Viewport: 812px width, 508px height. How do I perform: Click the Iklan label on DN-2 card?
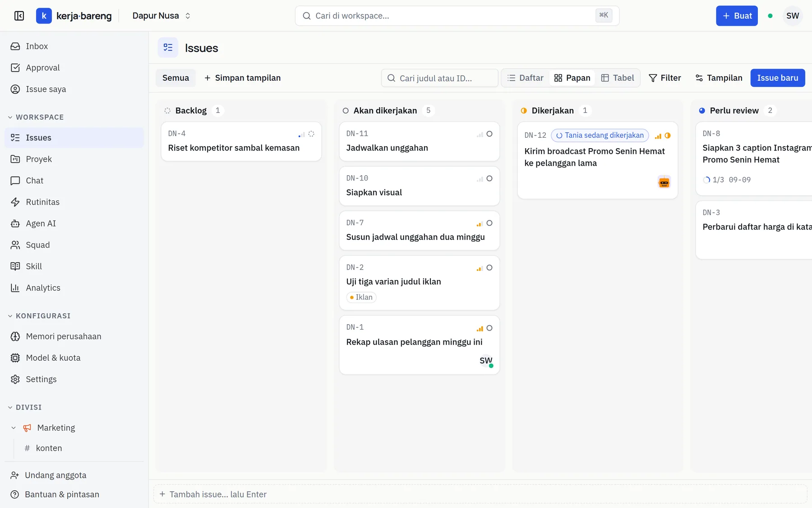pos(361,297)
